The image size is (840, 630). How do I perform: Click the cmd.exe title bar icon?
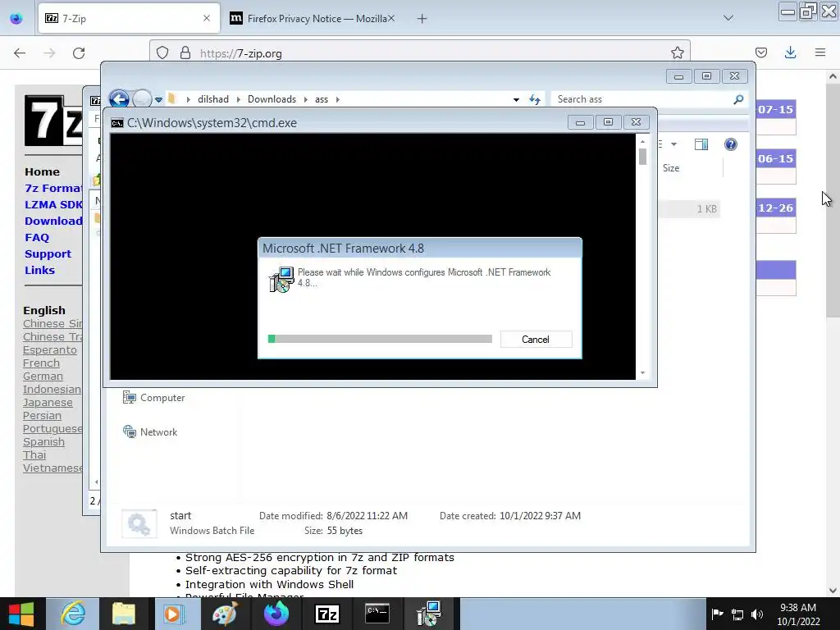tap(116, 123)
